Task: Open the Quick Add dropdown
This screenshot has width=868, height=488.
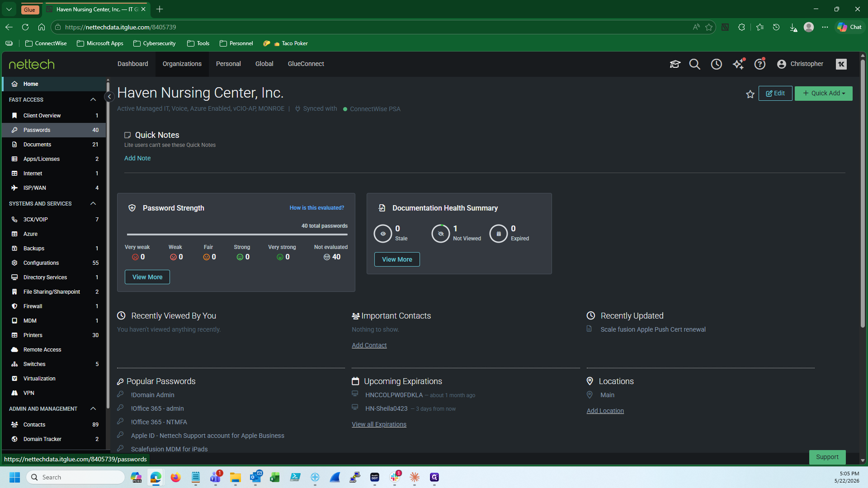Action: 824,94
